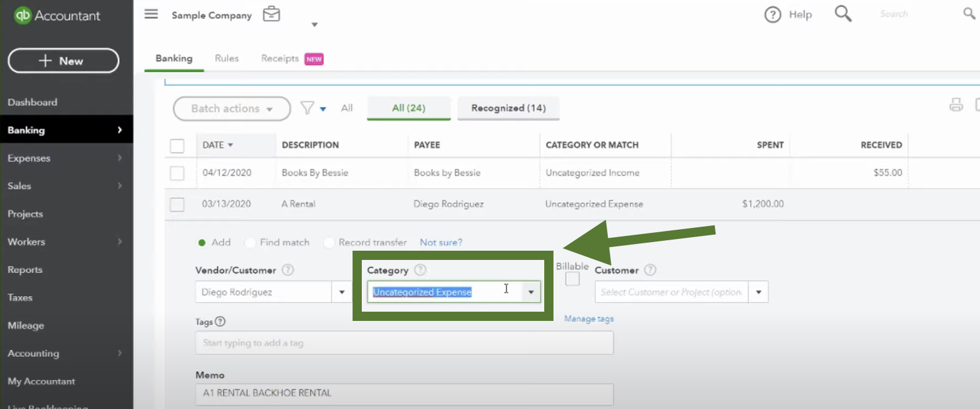
Task: Click the Not sure? link
Action: tap(441, 242)
